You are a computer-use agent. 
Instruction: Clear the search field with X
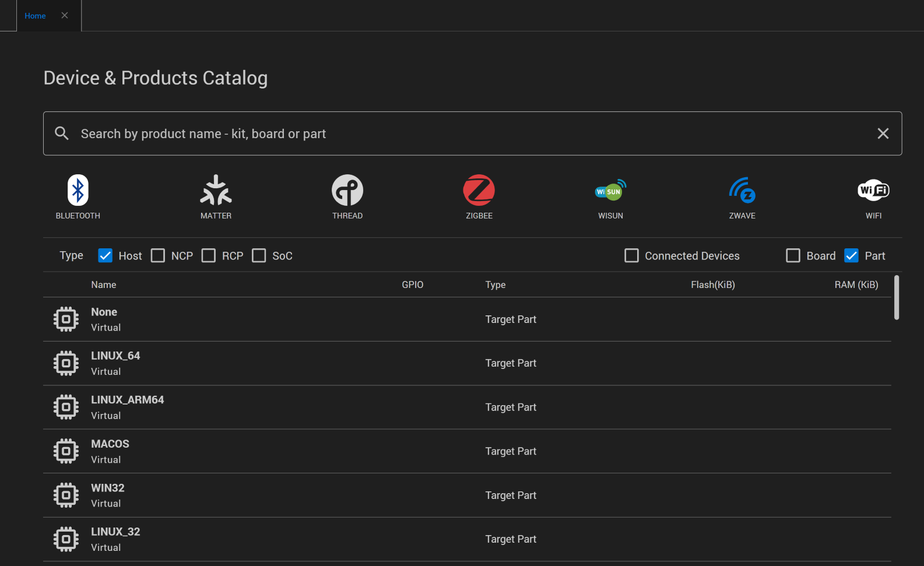[x=883, y=133]
